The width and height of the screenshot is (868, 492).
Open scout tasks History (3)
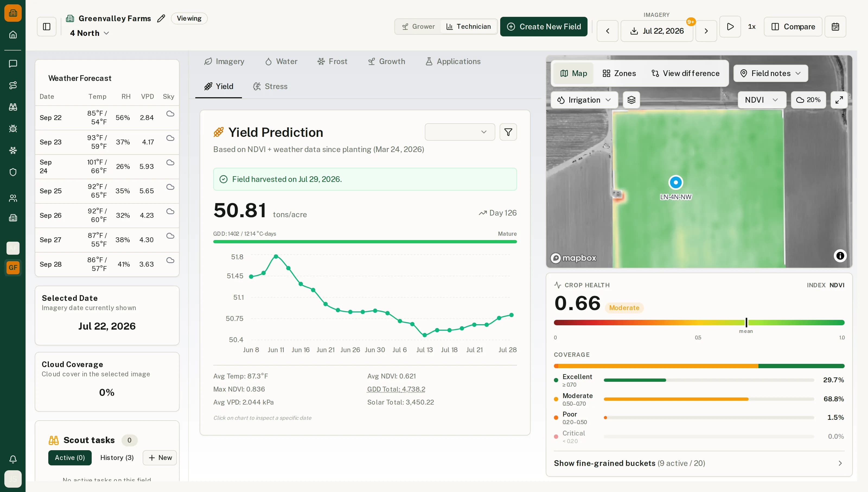coord(117,458)
